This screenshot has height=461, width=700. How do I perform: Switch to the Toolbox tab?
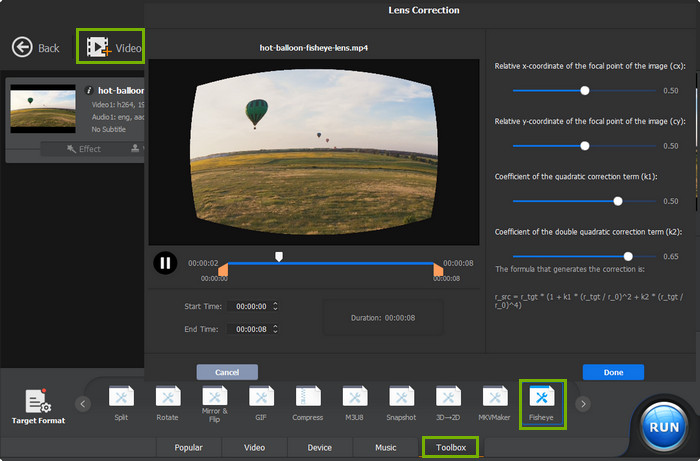coord(450,447)
